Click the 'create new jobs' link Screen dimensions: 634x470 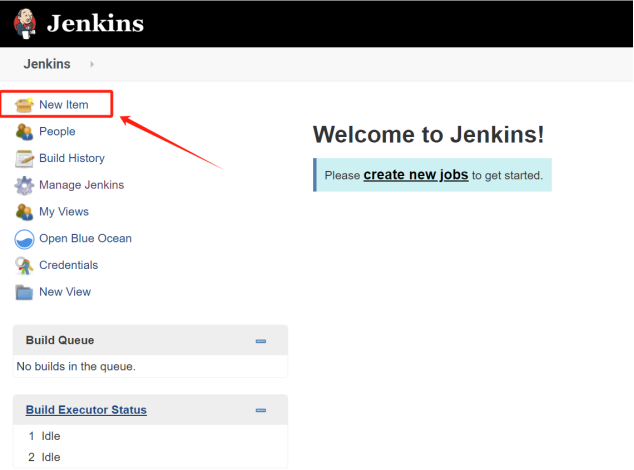(x=416, y=175)
